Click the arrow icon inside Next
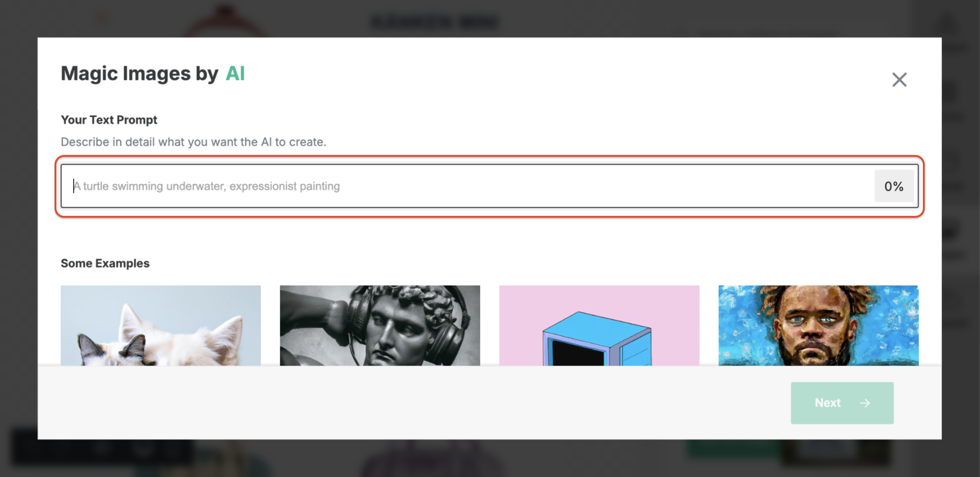Image resolution: width=980 pixels, height=477 pixels. pos(865,403)
